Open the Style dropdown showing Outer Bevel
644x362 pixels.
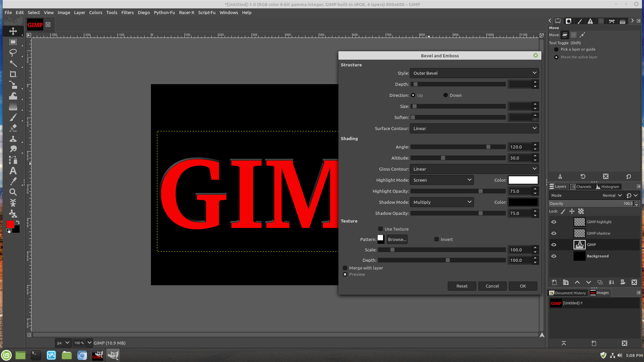[x=474, y=73]
